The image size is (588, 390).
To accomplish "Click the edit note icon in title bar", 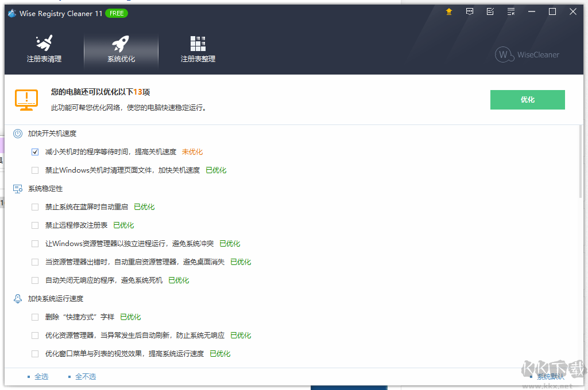I will click(x=490, y=11).
